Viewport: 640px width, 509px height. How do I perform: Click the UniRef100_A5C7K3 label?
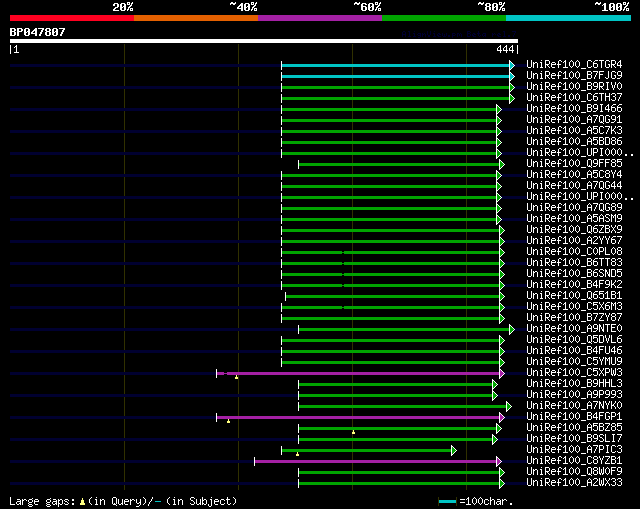(x=574, y=131)
